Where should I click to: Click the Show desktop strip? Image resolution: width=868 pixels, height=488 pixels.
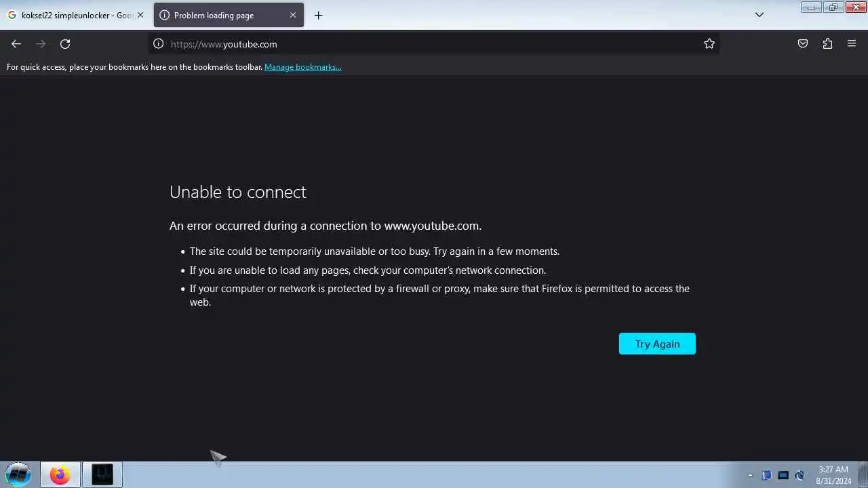[x=863, y=474]
